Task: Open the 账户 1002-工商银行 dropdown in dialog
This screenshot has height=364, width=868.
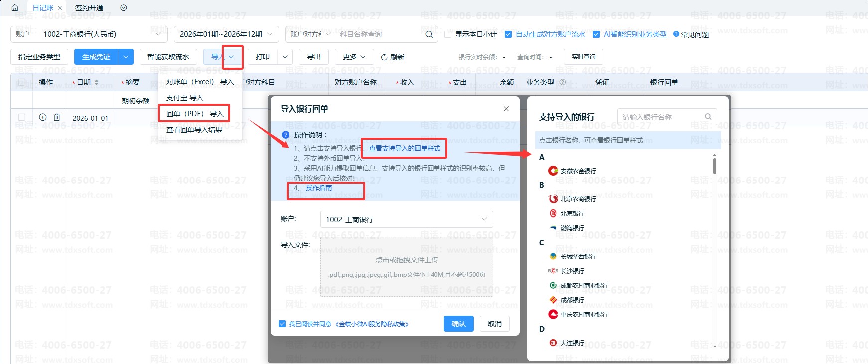Action: click(x=407, y=219)
